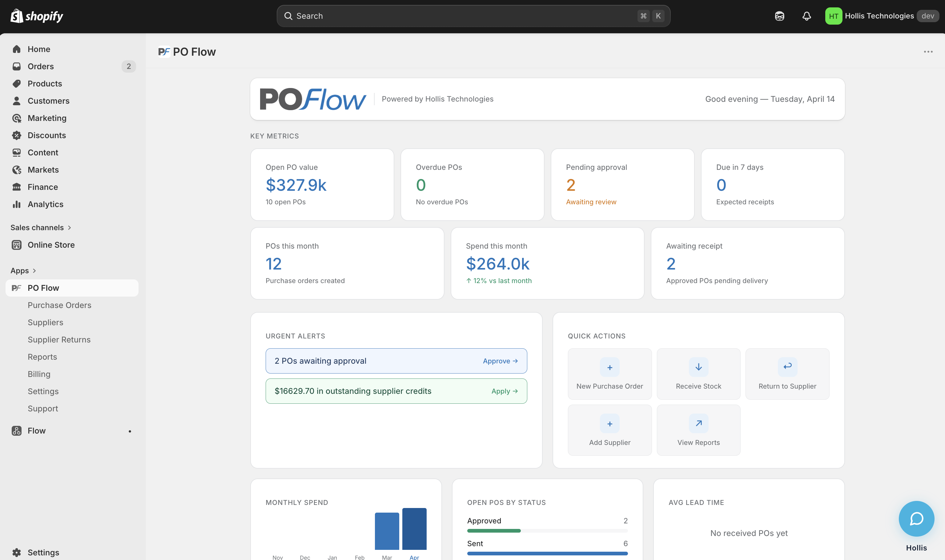
Task: Click the Receive Stock arrow icon
Action: click(698, 367)
